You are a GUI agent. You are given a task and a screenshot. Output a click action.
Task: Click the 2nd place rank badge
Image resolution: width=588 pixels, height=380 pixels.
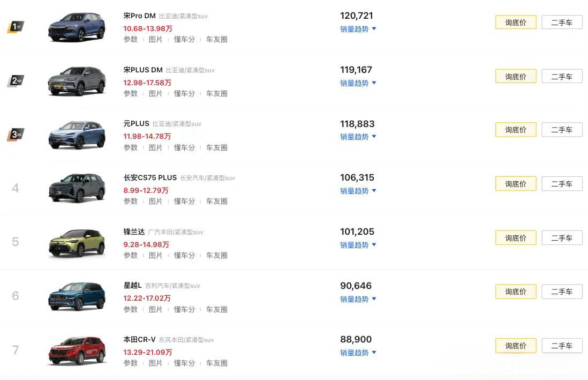point(16,81)
